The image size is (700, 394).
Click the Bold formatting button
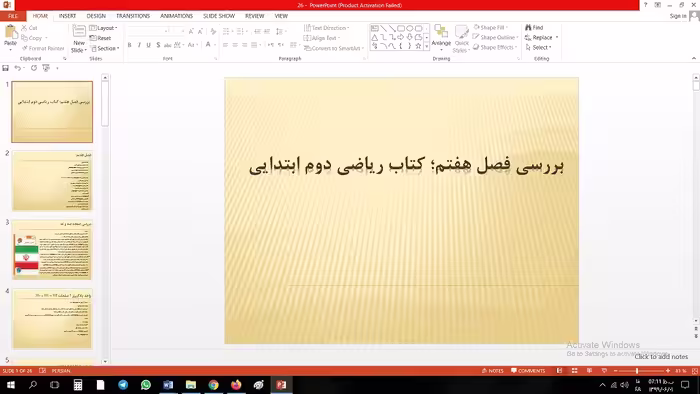[x=129, y=45]
